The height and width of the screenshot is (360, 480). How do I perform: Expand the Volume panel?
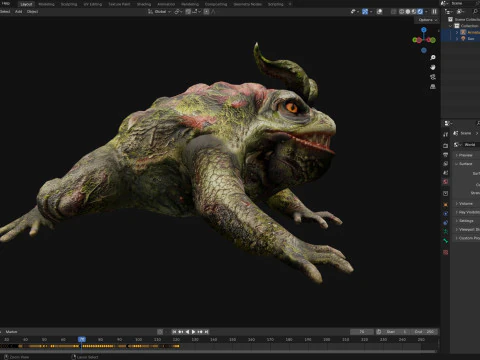[467, 204]
